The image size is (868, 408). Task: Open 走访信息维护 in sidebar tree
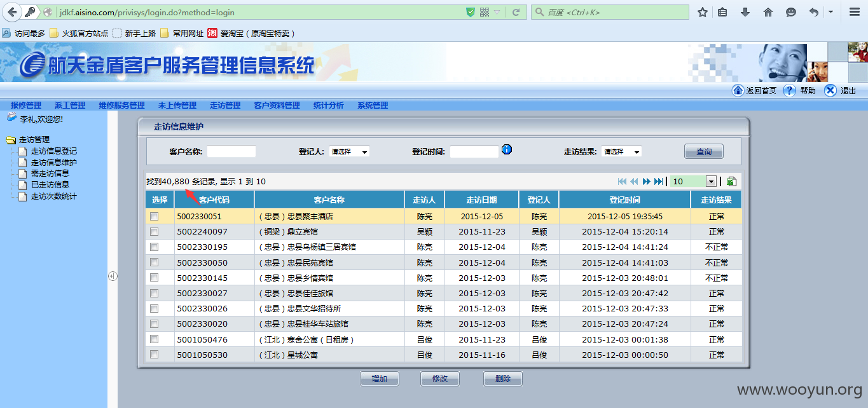54,163
